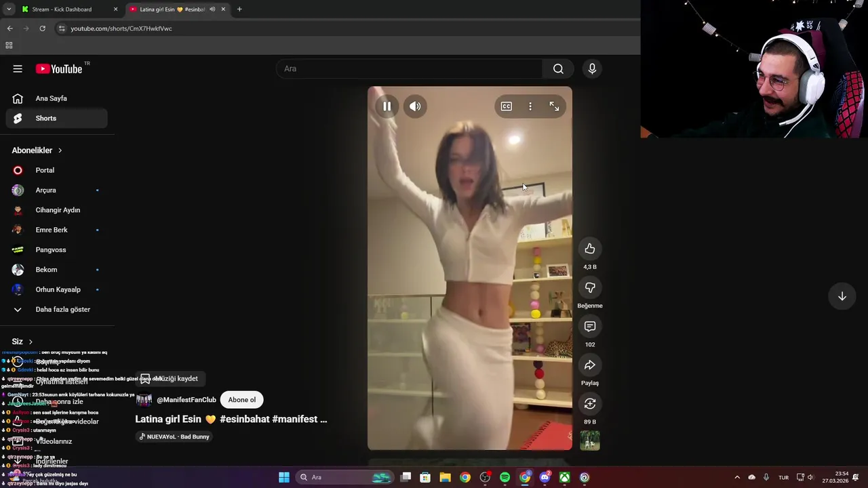The width and height of the screenshot is (868, 488).
Task: Open the Orhun Kayaalp subscription
Action: click(58, 289)
